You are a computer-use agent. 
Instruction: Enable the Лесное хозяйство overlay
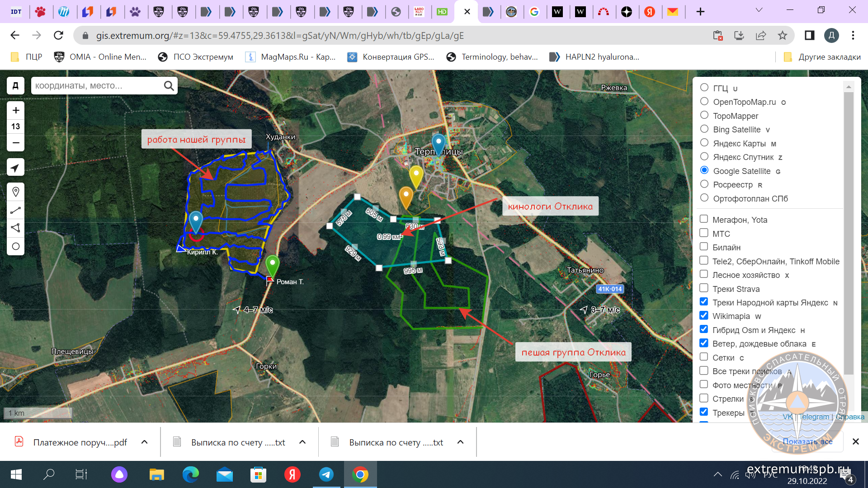point(704,275)
